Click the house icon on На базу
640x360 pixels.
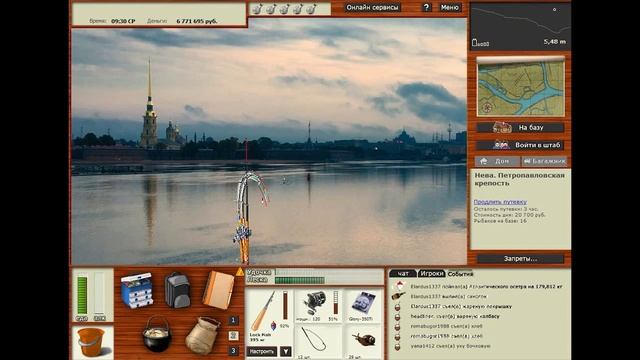[502, 127]
